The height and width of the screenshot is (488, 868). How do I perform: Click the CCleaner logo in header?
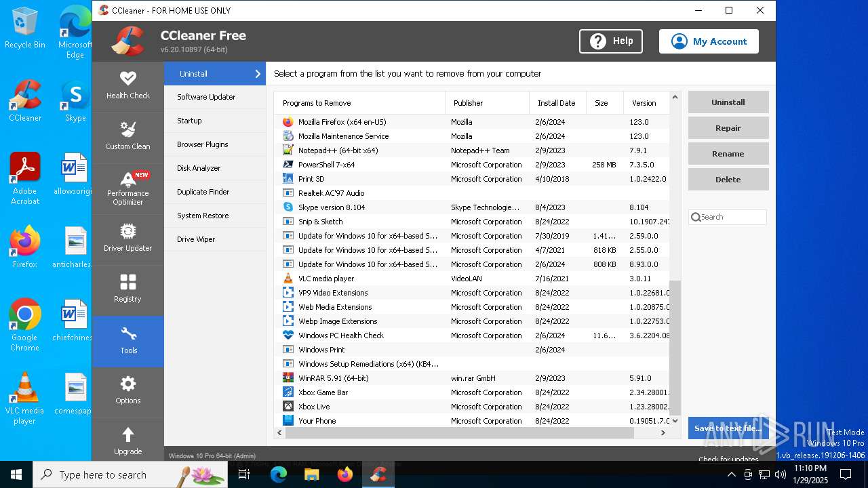point(128,41)
